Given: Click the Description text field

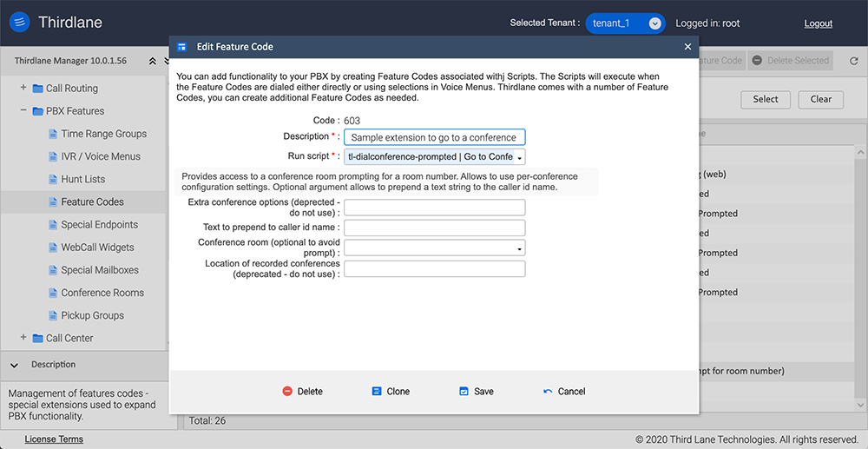Looking at the screenshot, I should coord(434,137).
